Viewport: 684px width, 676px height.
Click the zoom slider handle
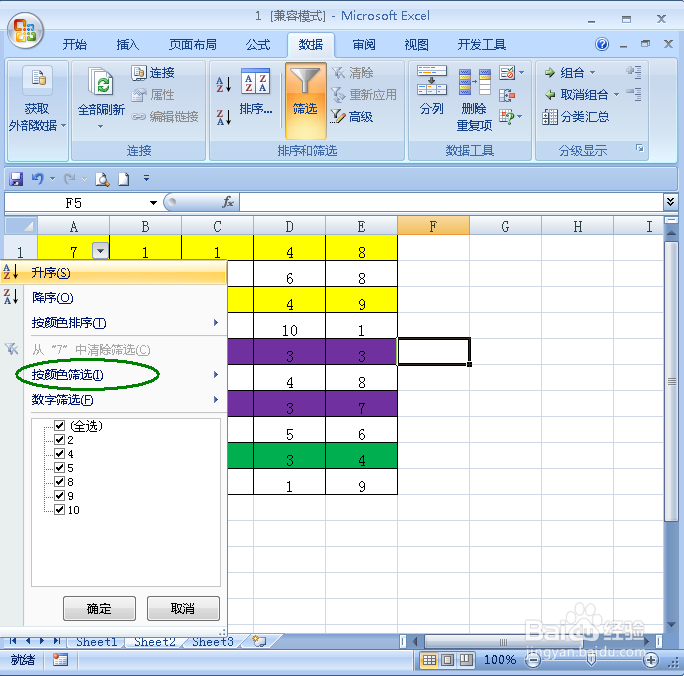[x=592, y=660]
